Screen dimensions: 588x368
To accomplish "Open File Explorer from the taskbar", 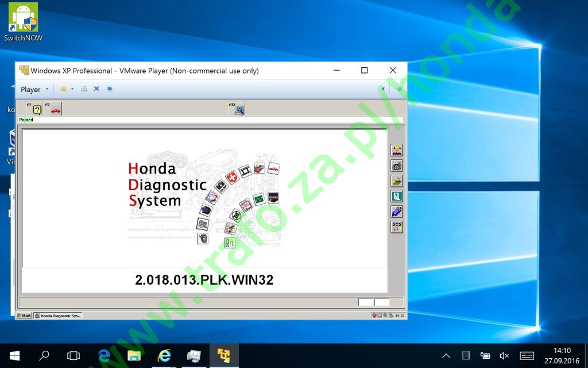I will click(134, 355).
